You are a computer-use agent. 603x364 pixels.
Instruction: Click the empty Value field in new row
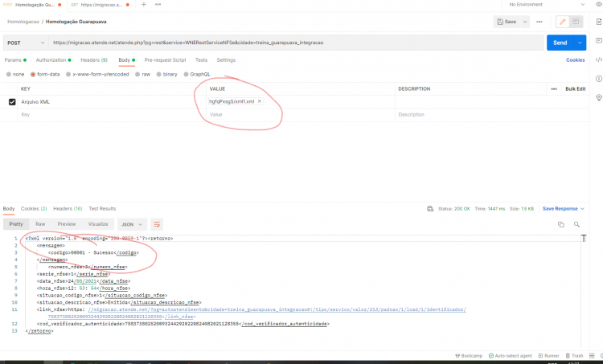pyautogui.click(x=301, y=115)
